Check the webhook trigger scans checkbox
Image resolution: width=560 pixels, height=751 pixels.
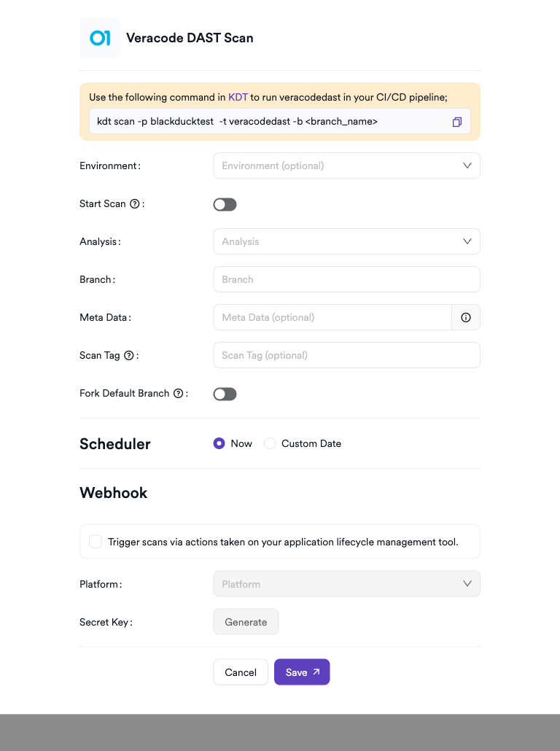click(x=96, y=542)
